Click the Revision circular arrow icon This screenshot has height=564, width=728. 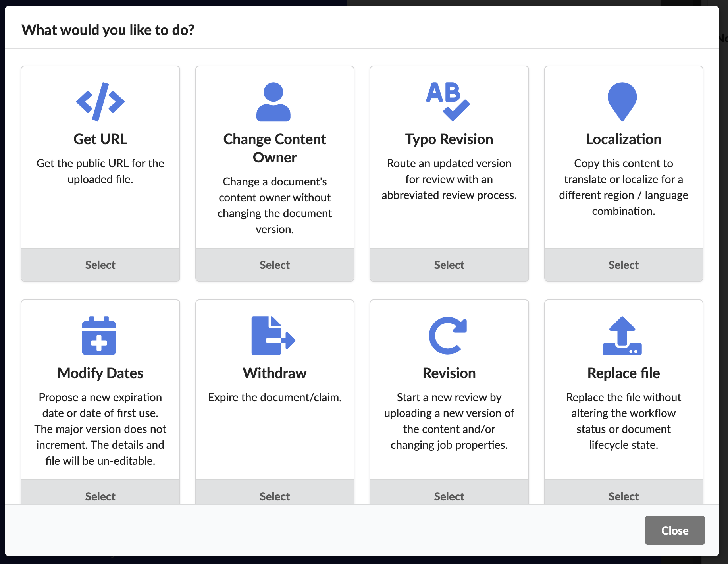448,336
